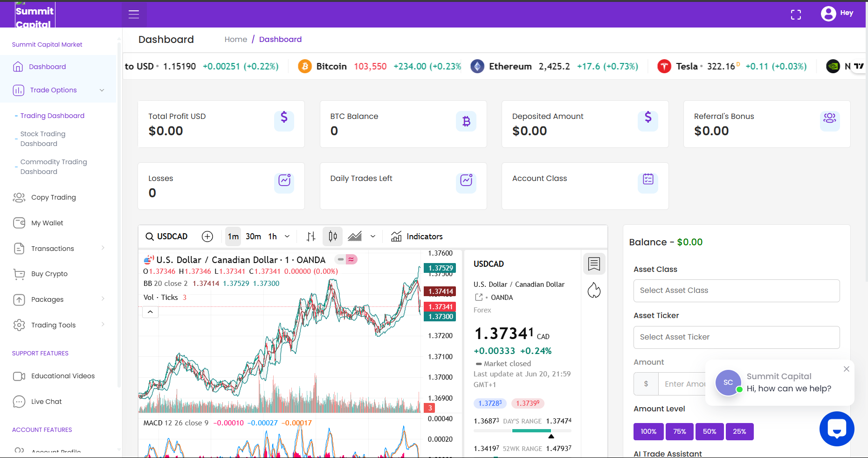Screen dimensions: 868x458
Task: Select the 1h chart interval
Action: (x=273, y=236)
